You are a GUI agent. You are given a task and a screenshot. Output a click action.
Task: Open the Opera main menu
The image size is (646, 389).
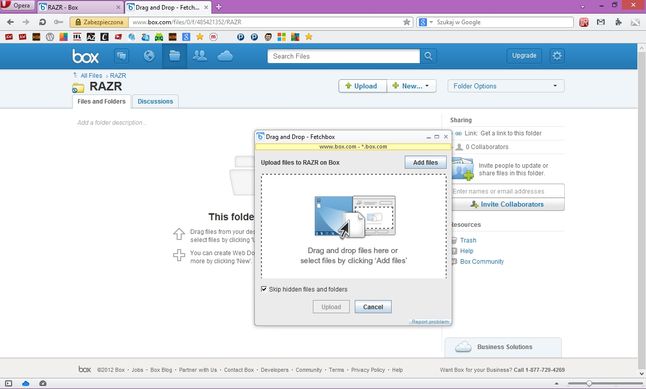(17, 6)
